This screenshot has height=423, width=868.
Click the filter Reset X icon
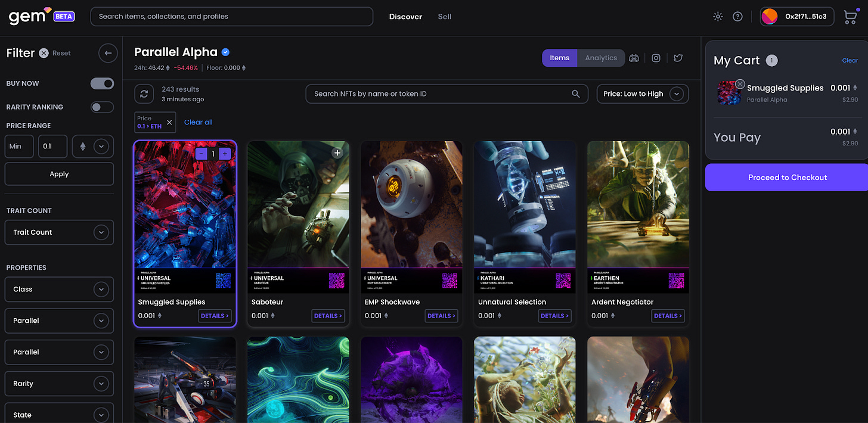44,53
